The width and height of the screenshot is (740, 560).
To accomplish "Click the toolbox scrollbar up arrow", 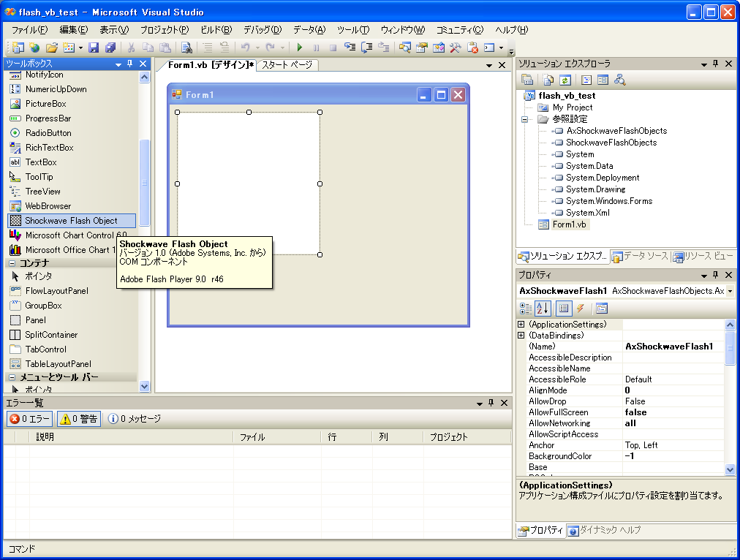I will (x=144, y=77).
